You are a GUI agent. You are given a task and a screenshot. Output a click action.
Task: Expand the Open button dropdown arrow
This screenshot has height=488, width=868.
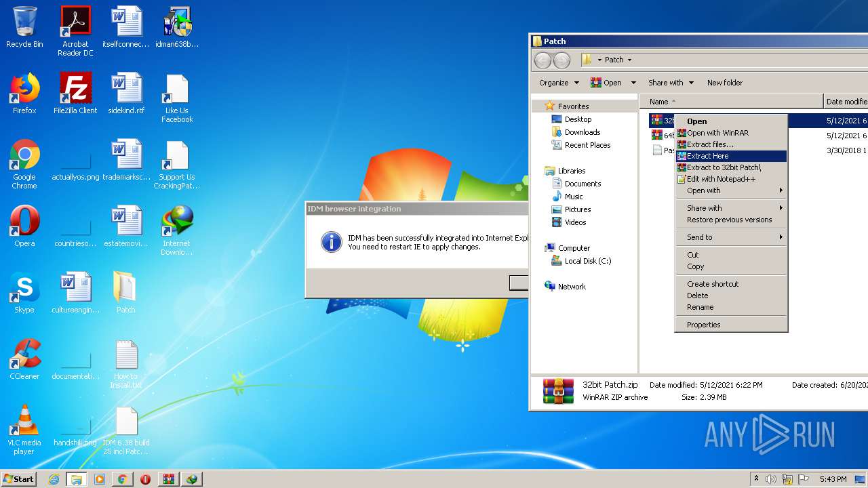[633, 83]
